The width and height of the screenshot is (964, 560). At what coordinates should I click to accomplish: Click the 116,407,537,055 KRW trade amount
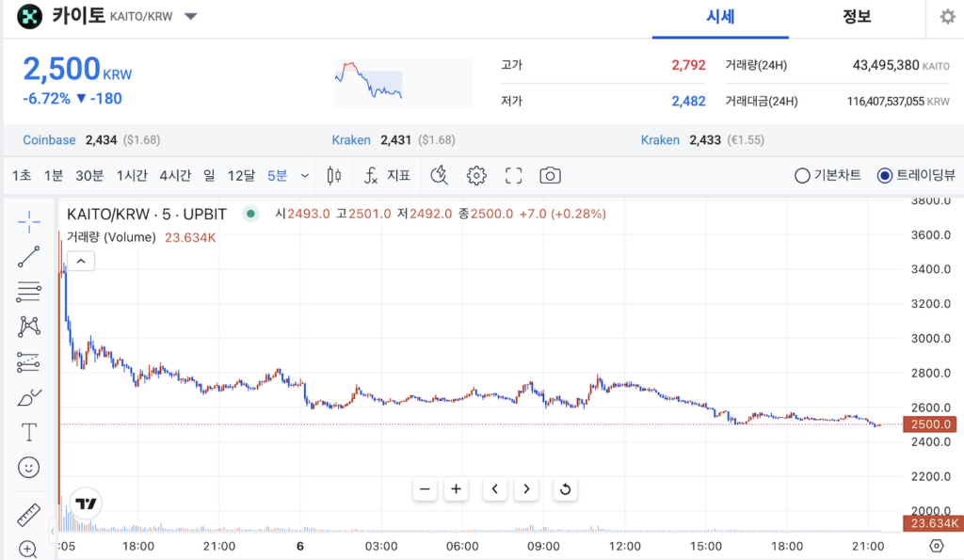898,102
